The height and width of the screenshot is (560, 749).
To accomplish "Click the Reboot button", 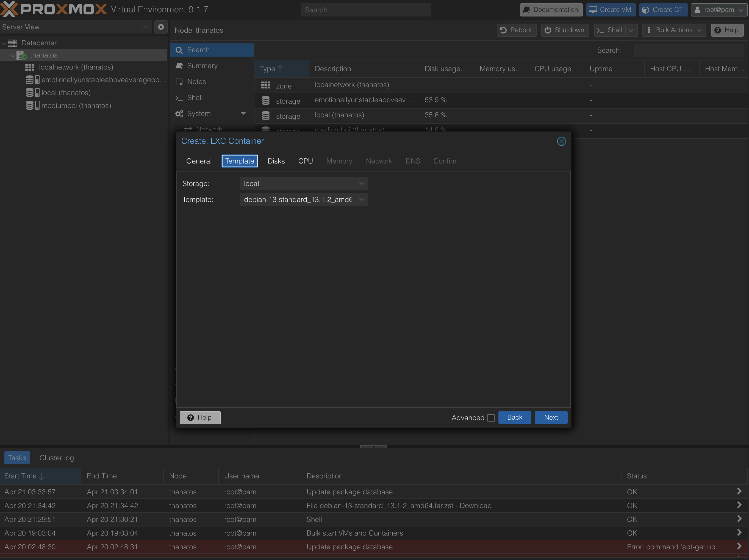I will pos(516,30).
